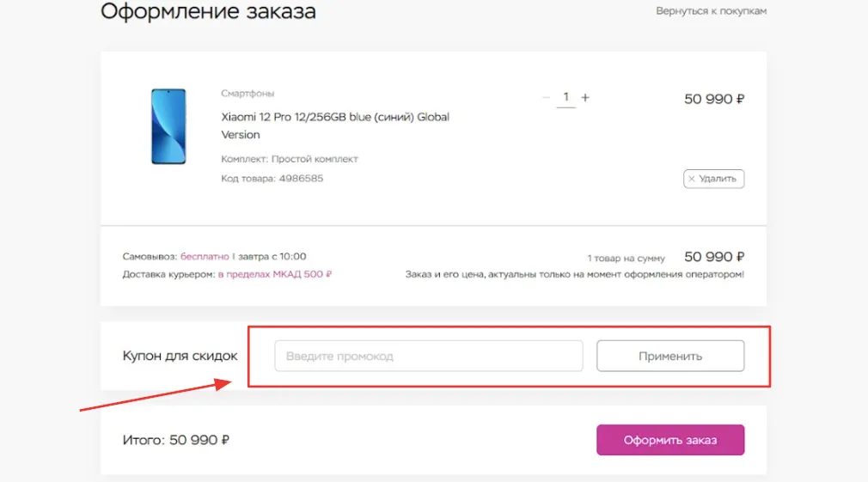Click the minus quantity icon
The height and width of the screenshot is (482, 868).
pyautogui.click(x=546, y=97)
